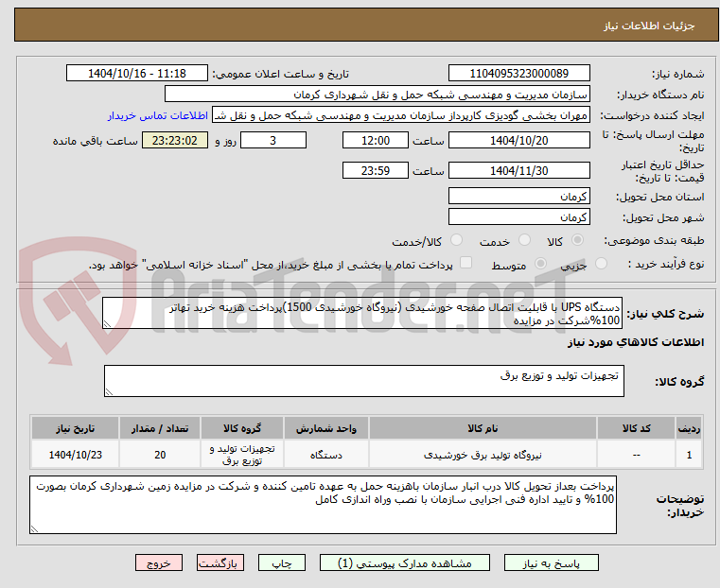The image size is (720, 588).
Task: Toggle the اسناد خزانه اسلامی payment checkbox
Action: click(x=465, y=263)
